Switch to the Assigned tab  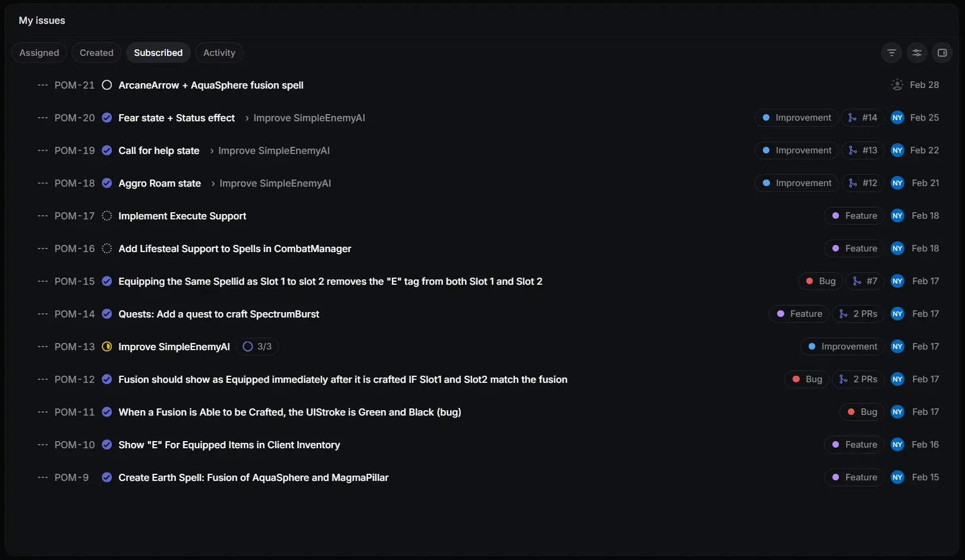39,53
